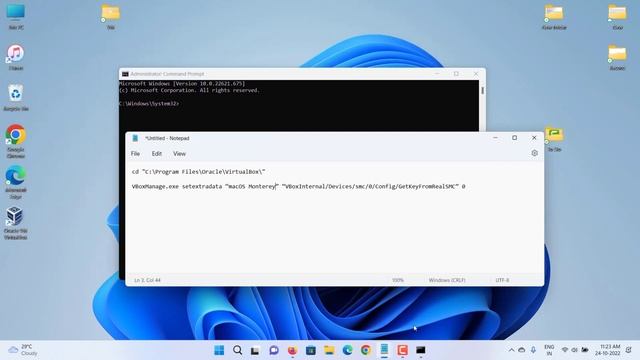Click the Command Prompt vertical scrollbar thumb
Image resolution: width=640 pixels, height=360 pixels.
click(482, 90)
